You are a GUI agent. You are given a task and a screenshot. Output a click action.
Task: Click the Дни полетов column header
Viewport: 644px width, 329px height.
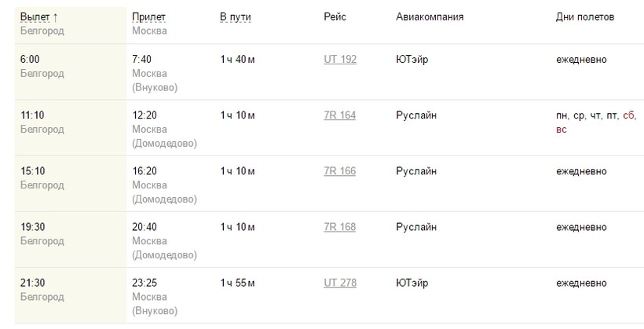click(585, 17)
